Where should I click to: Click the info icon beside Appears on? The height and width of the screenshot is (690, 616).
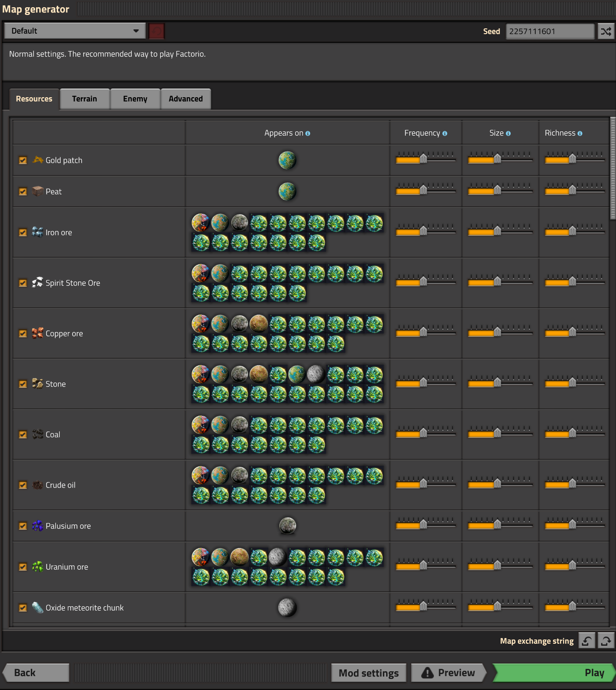click(x=308, y=133)
